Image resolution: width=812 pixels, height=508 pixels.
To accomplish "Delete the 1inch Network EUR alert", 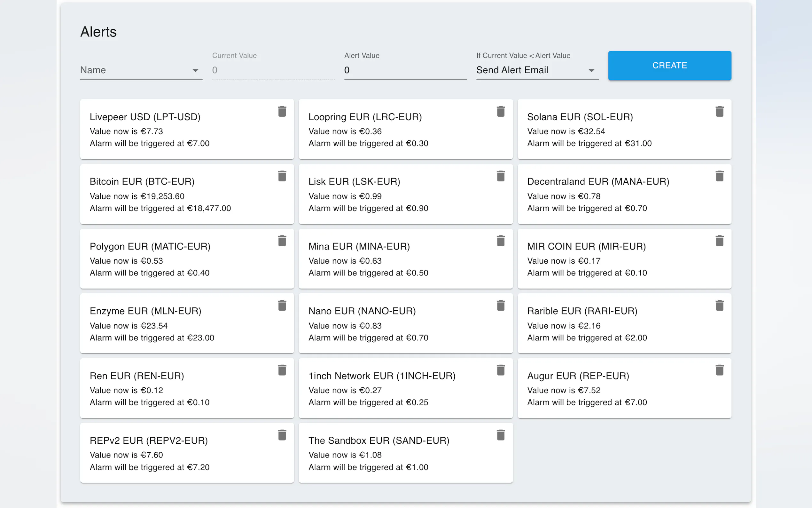I will click(501, 370).
